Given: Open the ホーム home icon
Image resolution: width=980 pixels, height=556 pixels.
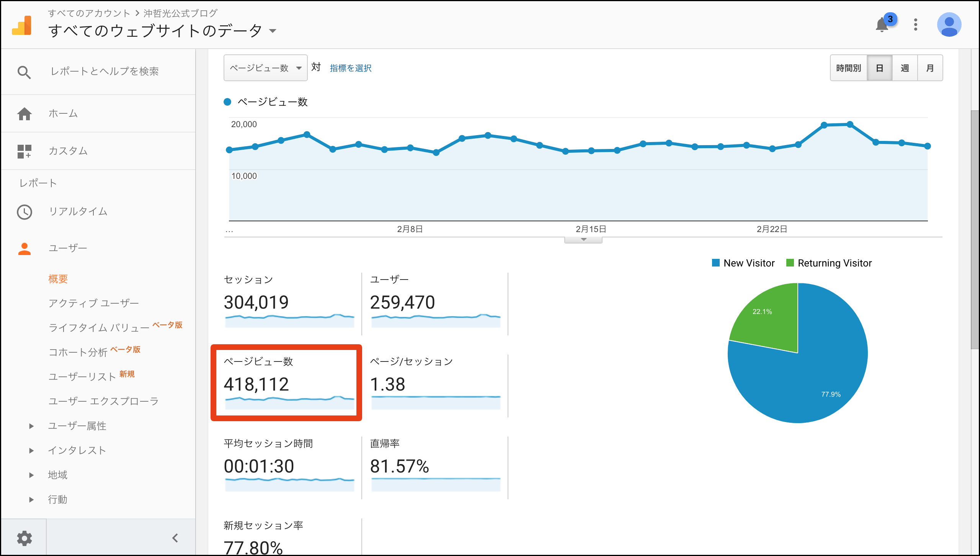Looking at the screenshot, I should coord(24,114).
